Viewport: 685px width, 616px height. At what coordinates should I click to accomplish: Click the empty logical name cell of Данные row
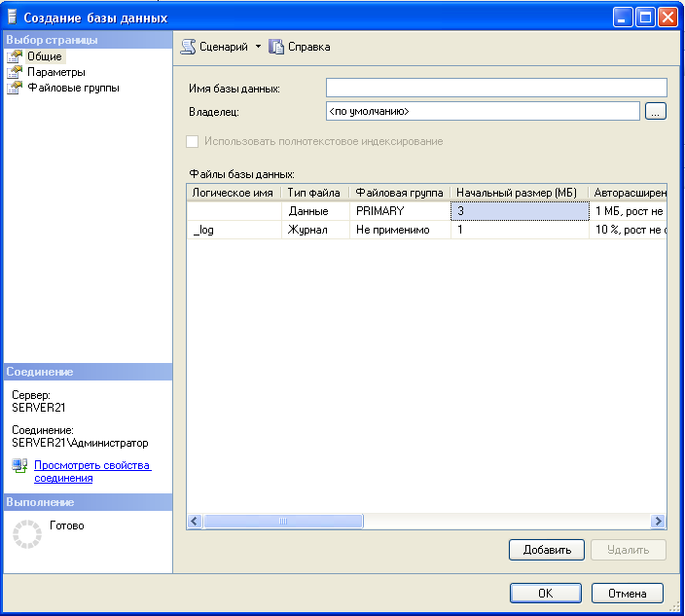click(234, 211)
